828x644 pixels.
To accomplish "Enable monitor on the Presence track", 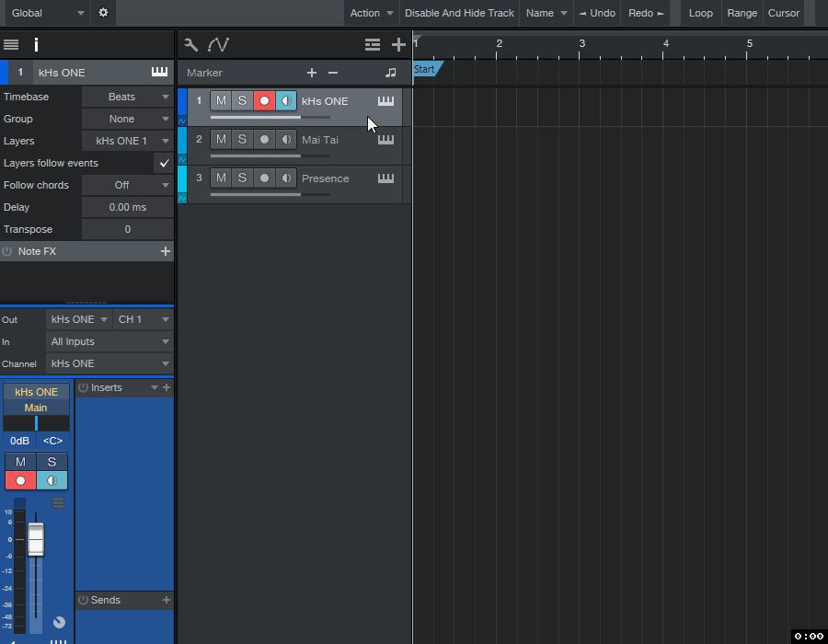I will tap(286, 178).
